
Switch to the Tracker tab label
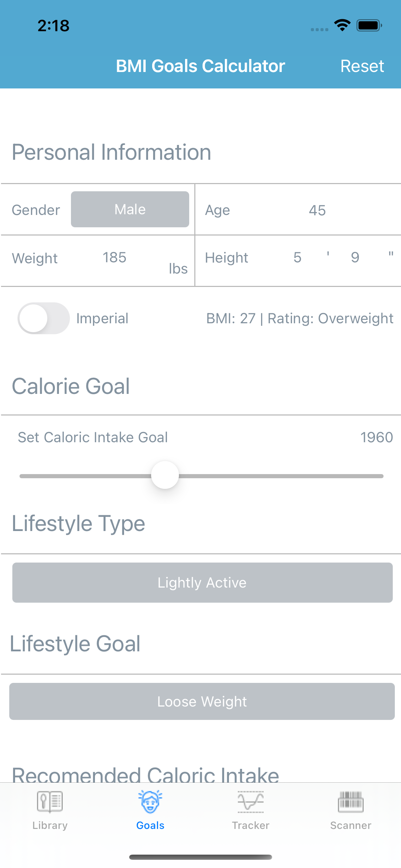(251, 825)
